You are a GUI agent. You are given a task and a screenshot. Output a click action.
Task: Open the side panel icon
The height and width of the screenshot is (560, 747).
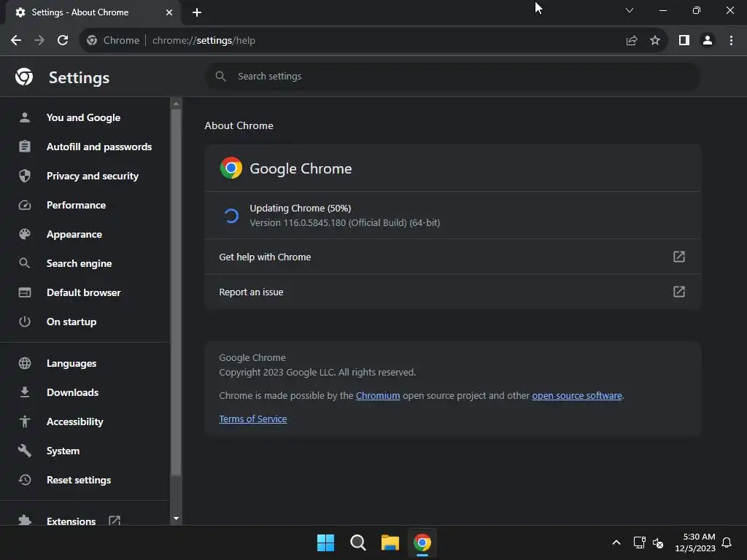(684, 41)
